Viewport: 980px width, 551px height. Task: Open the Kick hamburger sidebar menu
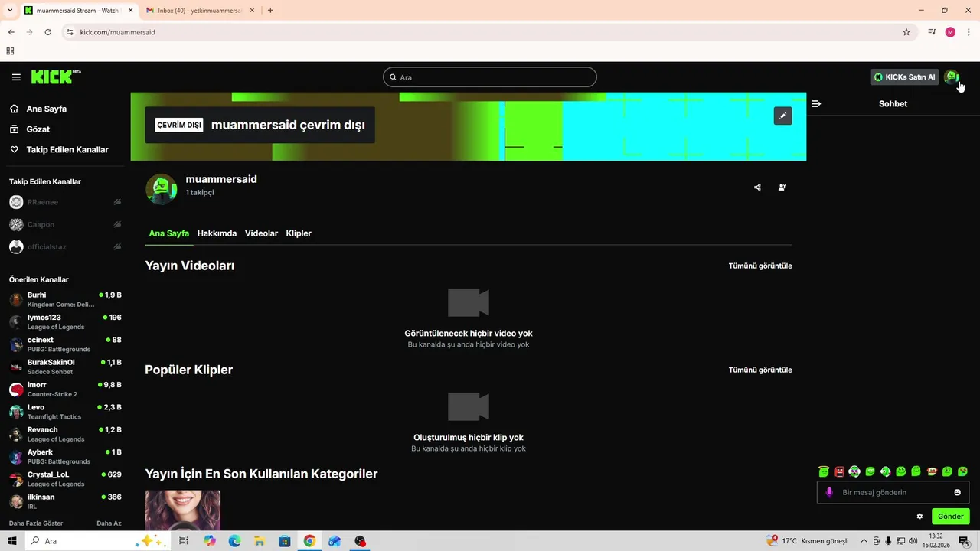[x=16, y=77]
